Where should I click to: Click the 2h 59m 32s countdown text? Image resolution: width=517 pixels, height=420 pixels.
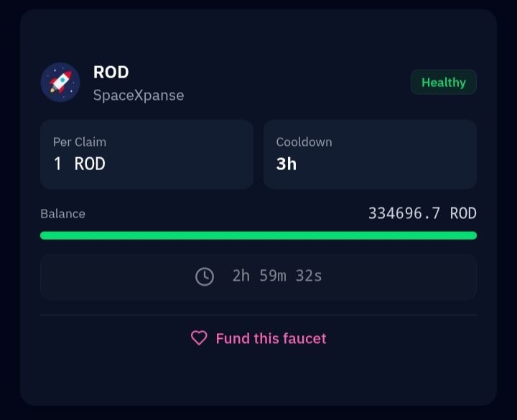pyautogui.click(x=277, y=276)
